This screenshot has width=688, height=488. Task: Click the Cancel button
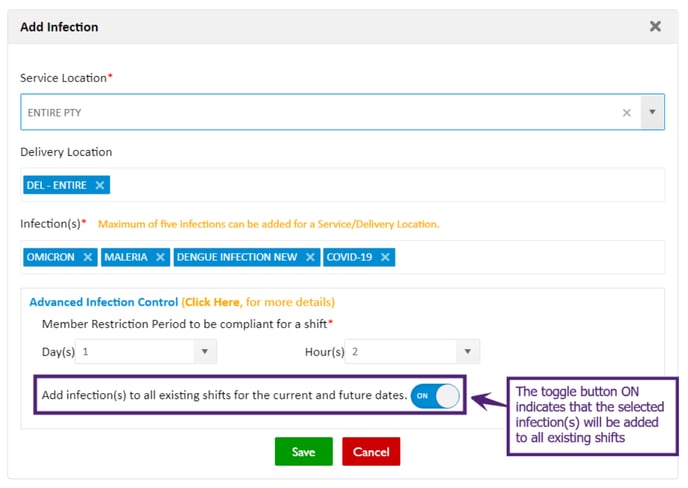tap(371, 452)
